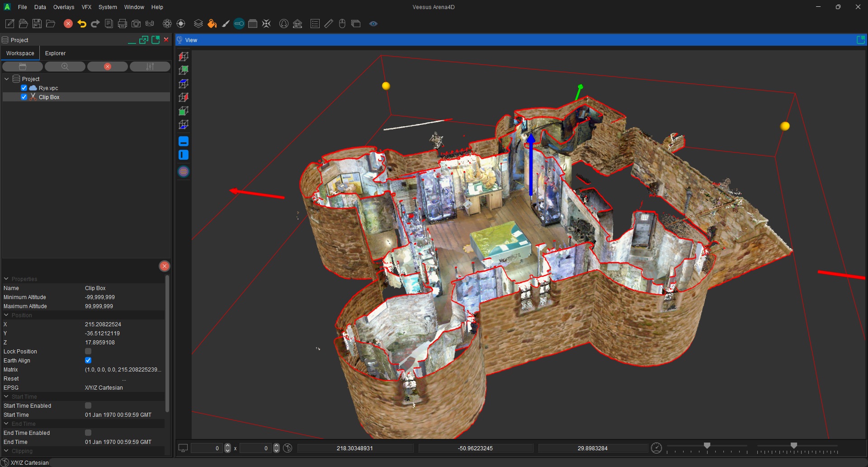Toggle the Rye.vpc visibility checkbox
The height and width of the screenshot is (467, 868).
pyautogui.click(x=24, y=88)
